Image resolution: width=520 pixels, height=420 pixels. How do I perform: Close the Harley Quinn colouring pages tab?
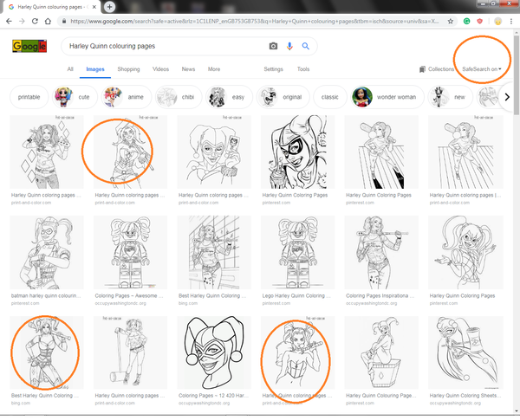pyautogui.click(x=94, y=7)
